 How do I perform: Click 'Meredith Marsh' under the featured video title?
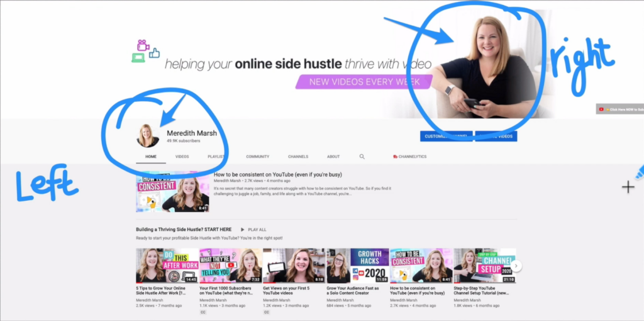click(x=226, y=181)
